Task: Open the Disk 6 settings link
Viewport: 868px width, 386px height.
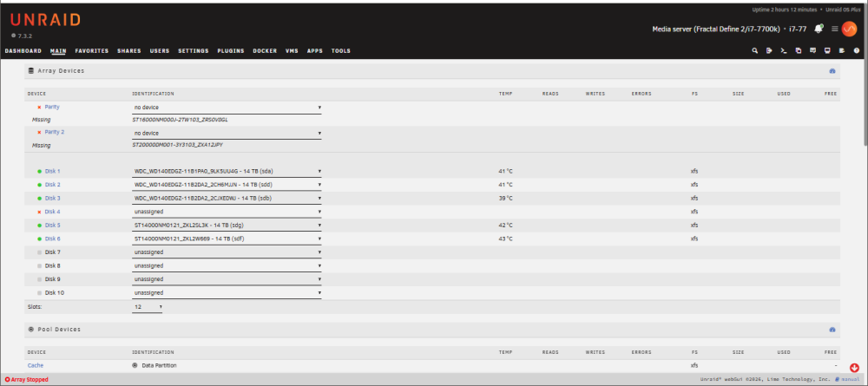Action: pyautogui.click(x=53, y=239)
